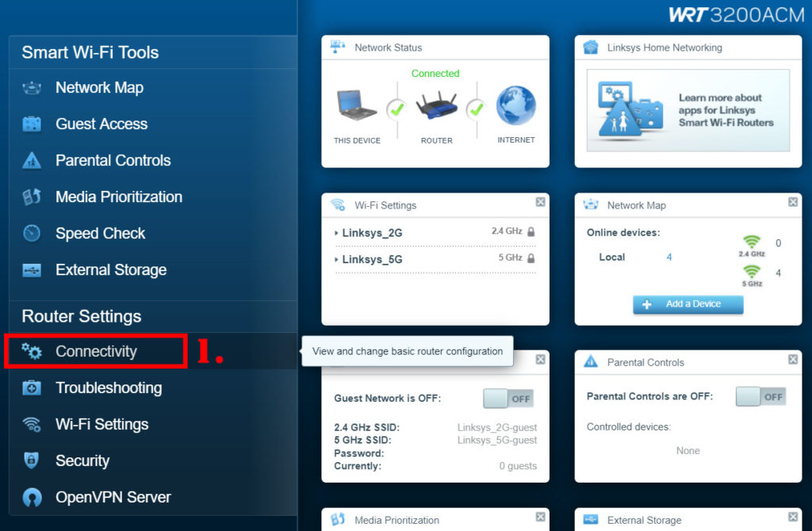Click the Security shield icon in sidebar
The image size is (812, 531).
(x=32, y=460)
